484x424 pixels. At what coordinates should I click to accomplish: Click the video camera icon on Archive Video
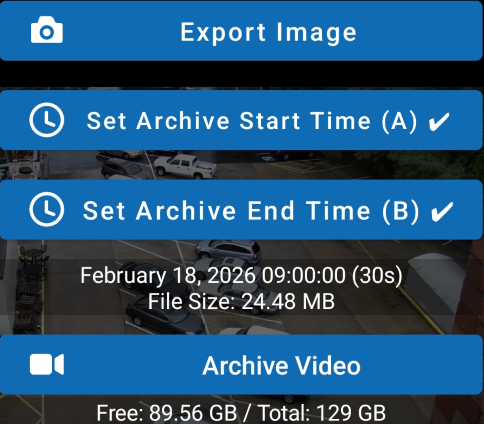[x=47, y=365]
